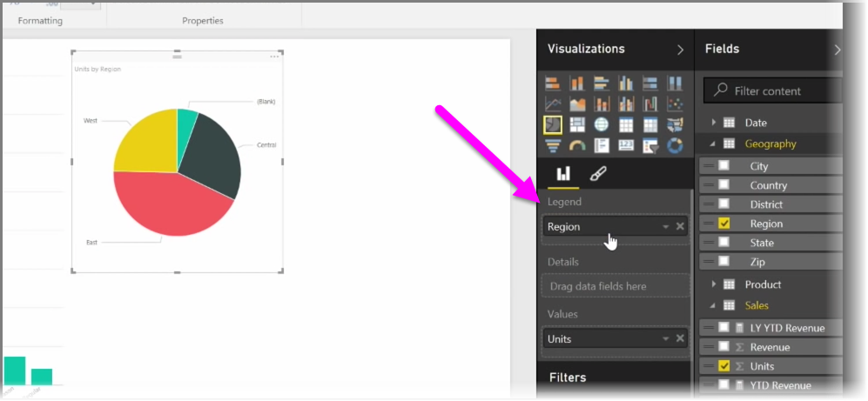868x401 pixels.
Task: Enable the Revenue field checkbox
Action: (x=723, y=347)
